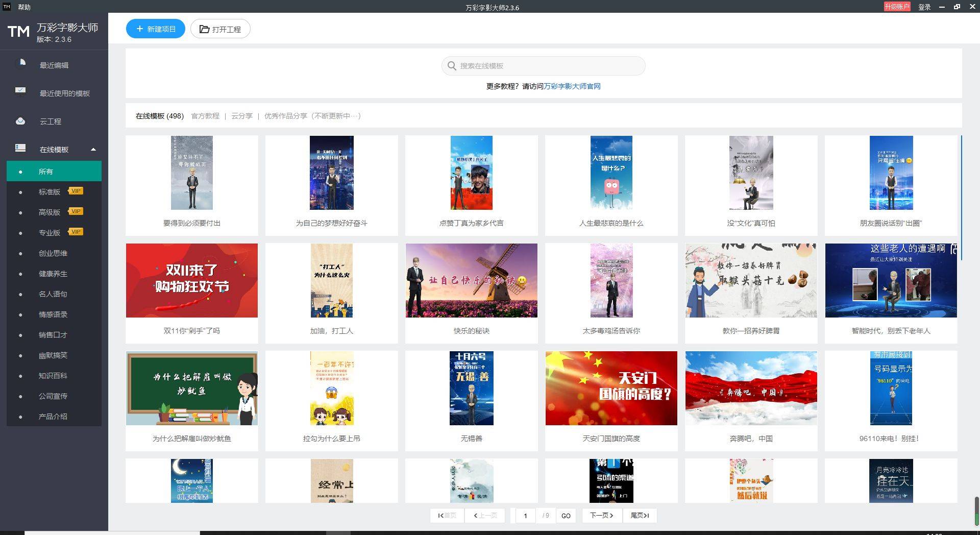
Task: Open the 96110来电！别挂！ template thumbnail
Action: point(891,388)
